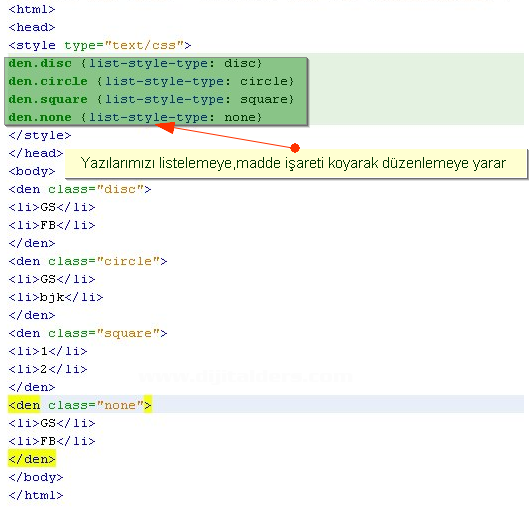The height and width of the screenshot is (510, 529).
Task: Click the <den class="square"> line
Action: (x=88, y=333)
